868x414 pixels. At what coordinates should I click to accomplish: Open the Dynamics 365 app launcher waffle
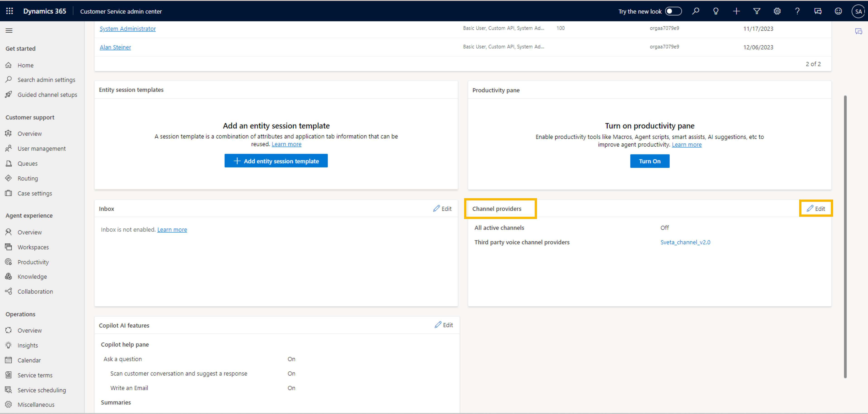click(10, 11)
